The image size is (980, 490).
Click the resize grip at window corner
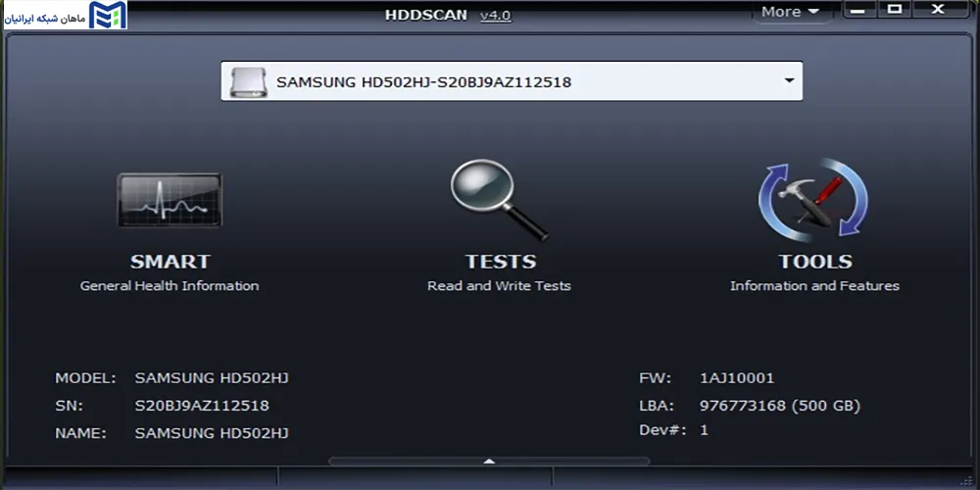point(968,479)
